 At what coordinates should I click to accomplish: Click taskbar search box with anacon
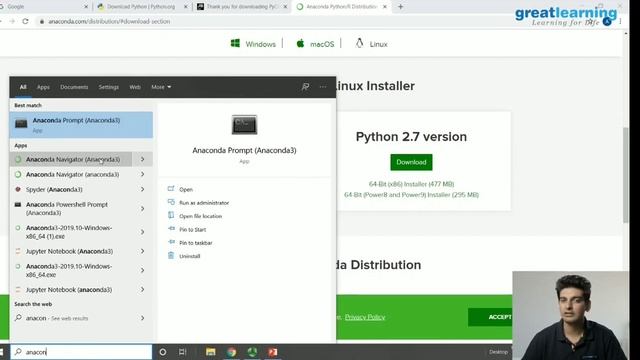tap(81, 352)
